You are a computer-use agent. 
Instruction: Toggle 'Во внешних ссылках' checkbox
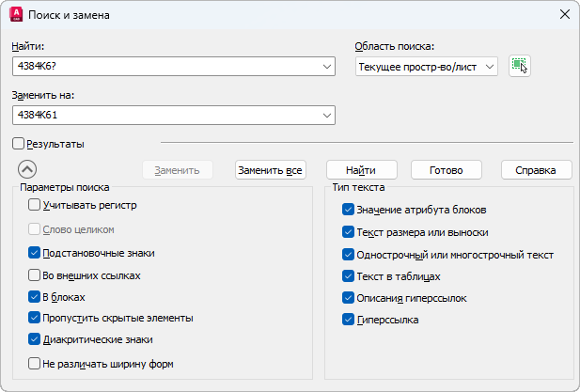tap(35, 275)
